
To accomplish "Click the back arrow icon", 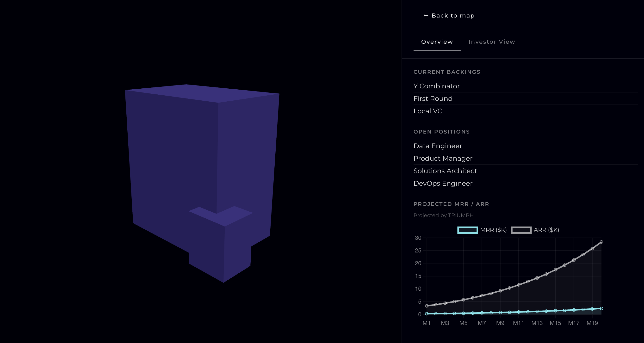I will click(426, 15).
